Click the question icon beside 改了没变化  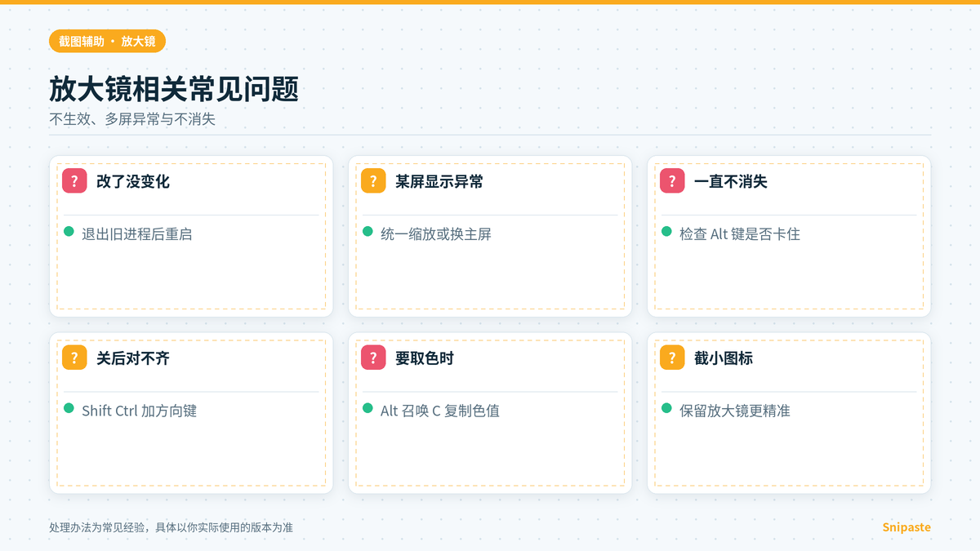74,181
